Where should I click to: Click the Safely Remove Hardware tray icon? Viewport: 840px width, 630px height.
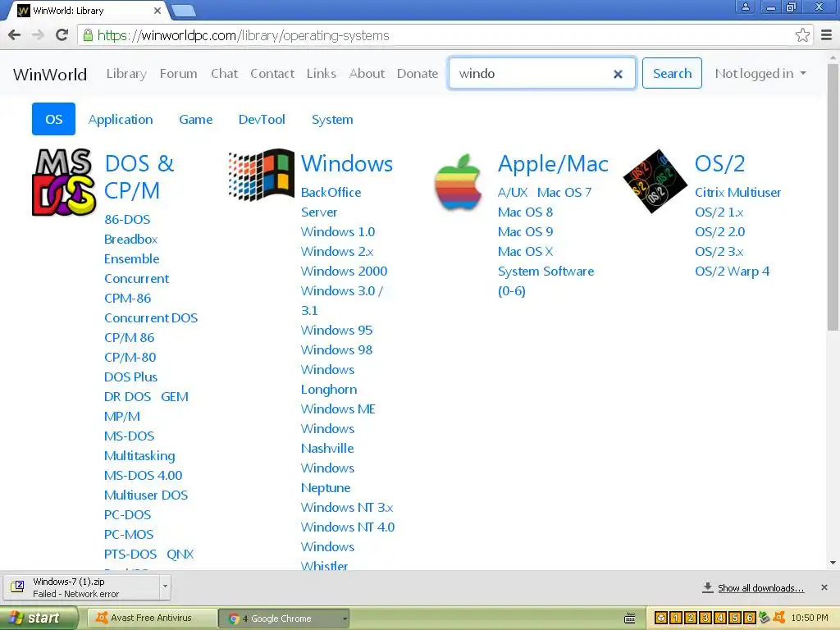(x=765, y=618)
